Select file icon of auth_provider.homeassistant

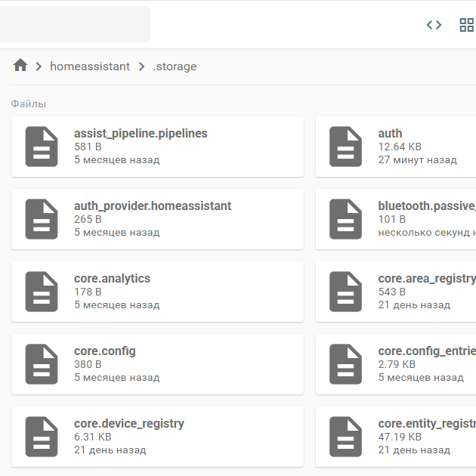pyautogui.click(x=42, y=219)
